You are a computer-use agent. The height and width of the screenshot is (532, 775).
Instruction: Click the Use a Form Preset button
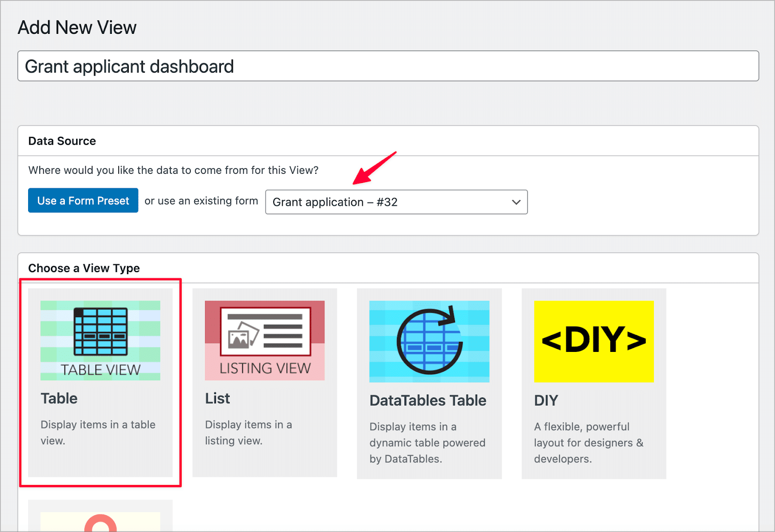click(x=83, y=200)
